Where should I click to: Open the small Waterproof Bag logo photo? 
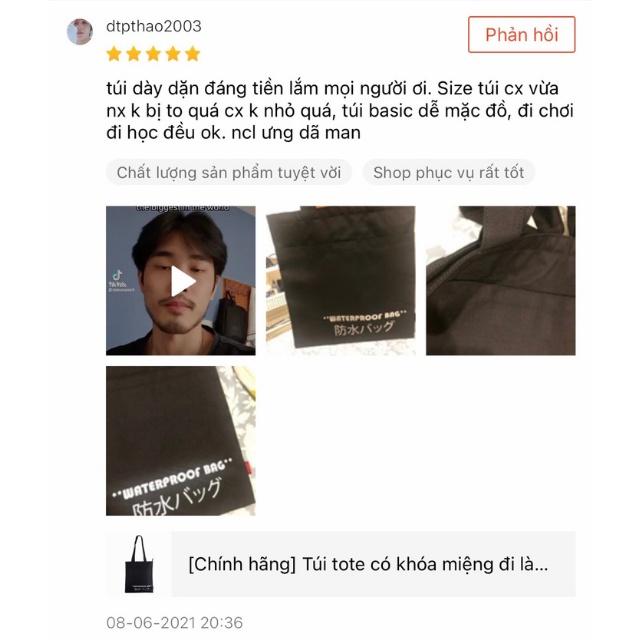click(x=340, y=280)
